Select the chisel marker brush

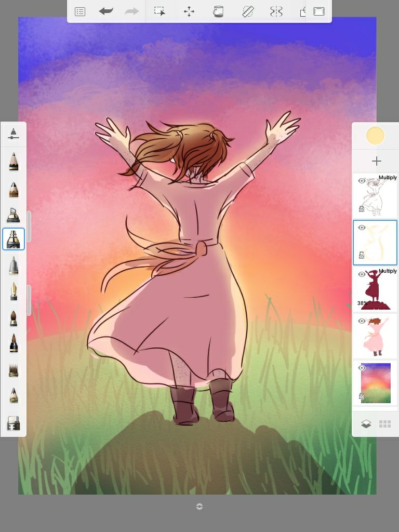[13, 215]
